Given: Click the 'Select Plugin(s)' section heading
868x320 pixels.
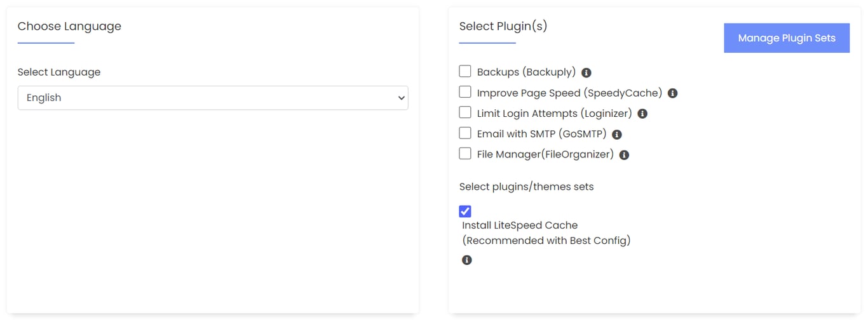Looking at the screenshot, I should [x=503, y=26].
